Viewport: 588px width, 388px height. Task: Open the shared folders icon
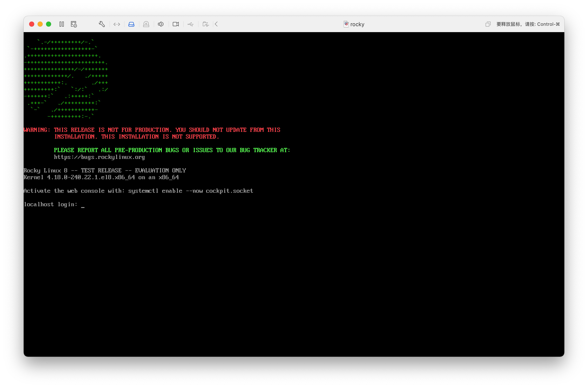pyautogui.click(x=206, y=24)
